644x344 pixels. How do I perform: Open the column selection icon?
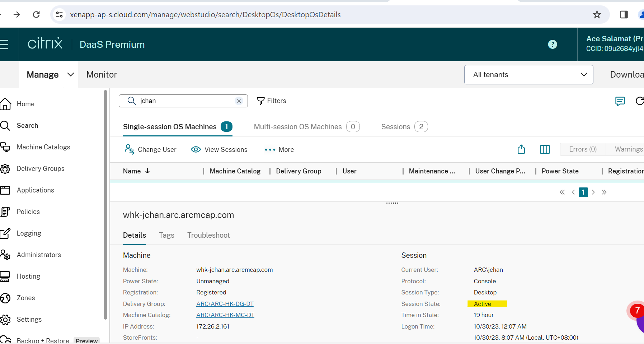point(545,149)
